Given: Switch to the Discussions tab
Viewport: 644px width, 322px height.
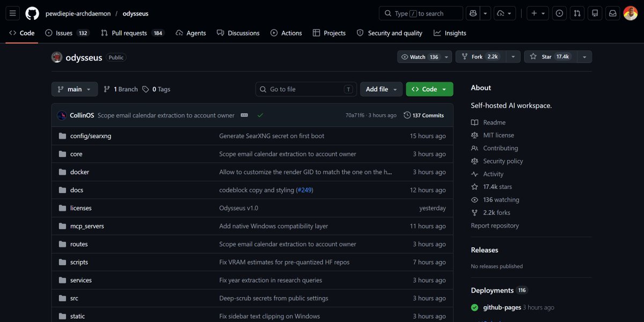Looking at the screenshot, I should click(238, 33).
